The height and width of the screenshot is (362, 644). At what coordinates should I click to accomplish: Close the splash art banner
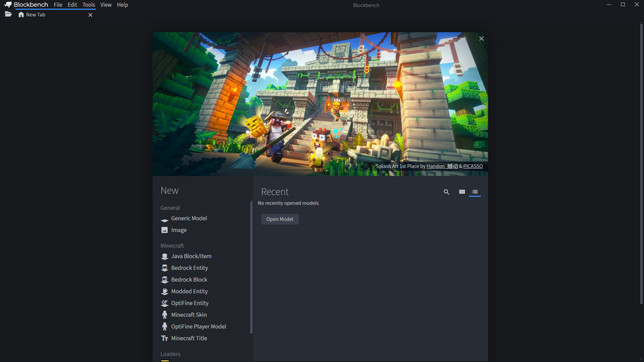pyautogui.click(x=482, y=39)
